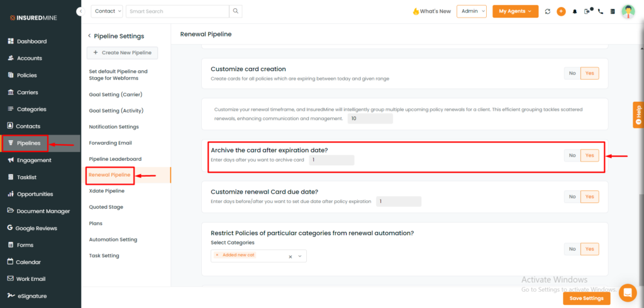Open the calculator icon in header
The height and width of the screenshot is (308, 644).
tap(613, 11)
